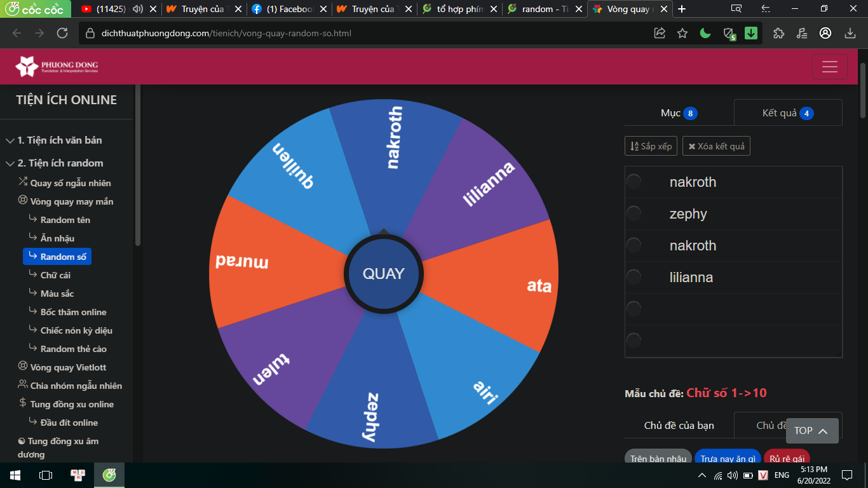868x488 pixels.
Task: Collapse the '2. Tiện ích random' section
Action: (10, 163)
